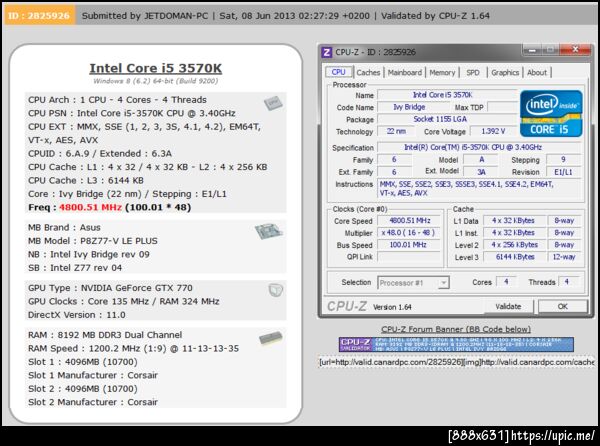
Task: Click the GPU Type NVIDIA GeForce GTX 770 line
Action: [110, 288]
